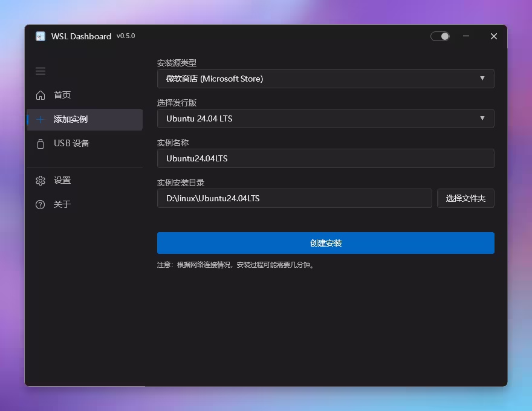The height and width of the screenshot is (411, 532).
Task: Click the WSL Dashboard logo icon
Action: pos(40,36)
